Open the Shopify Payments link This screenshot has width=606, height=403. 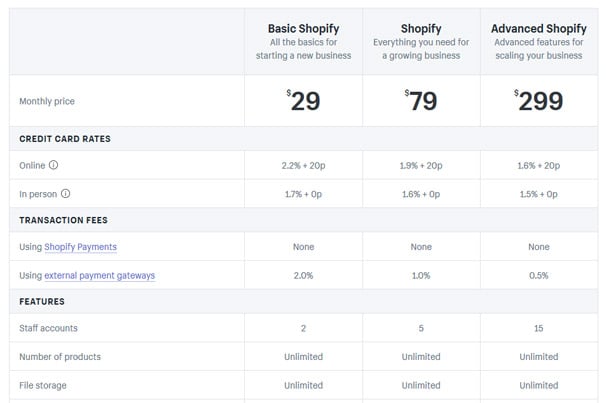pos(80,247)
